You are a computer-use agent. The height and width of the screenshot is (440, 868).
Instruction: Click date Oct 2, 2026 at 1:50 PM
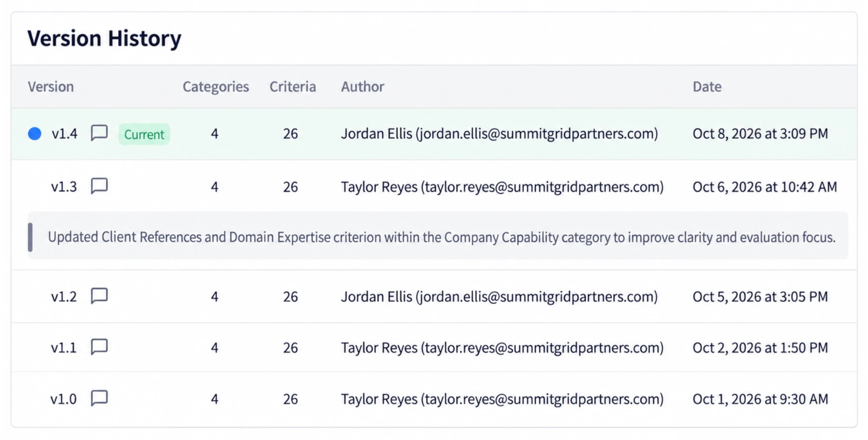[x=760, y=348]
